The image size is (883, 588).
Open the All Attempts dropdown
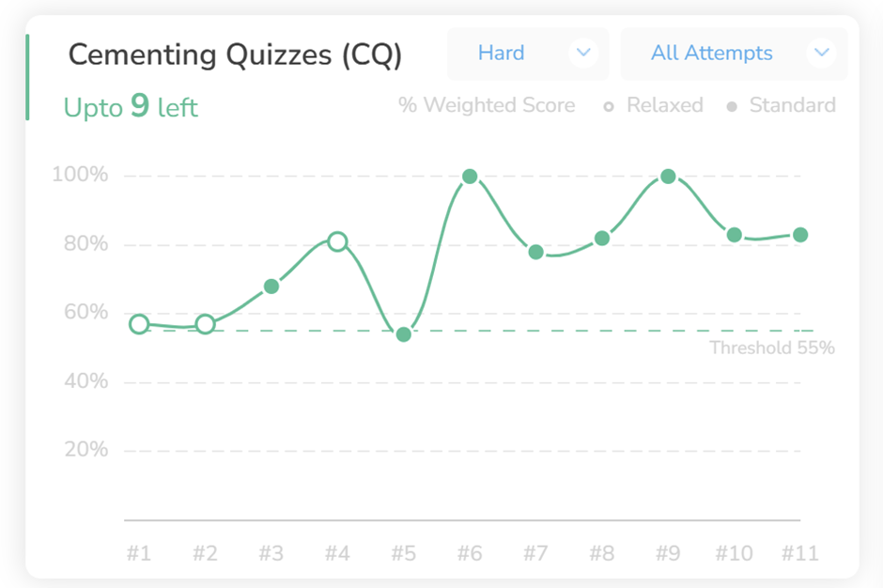733,54
